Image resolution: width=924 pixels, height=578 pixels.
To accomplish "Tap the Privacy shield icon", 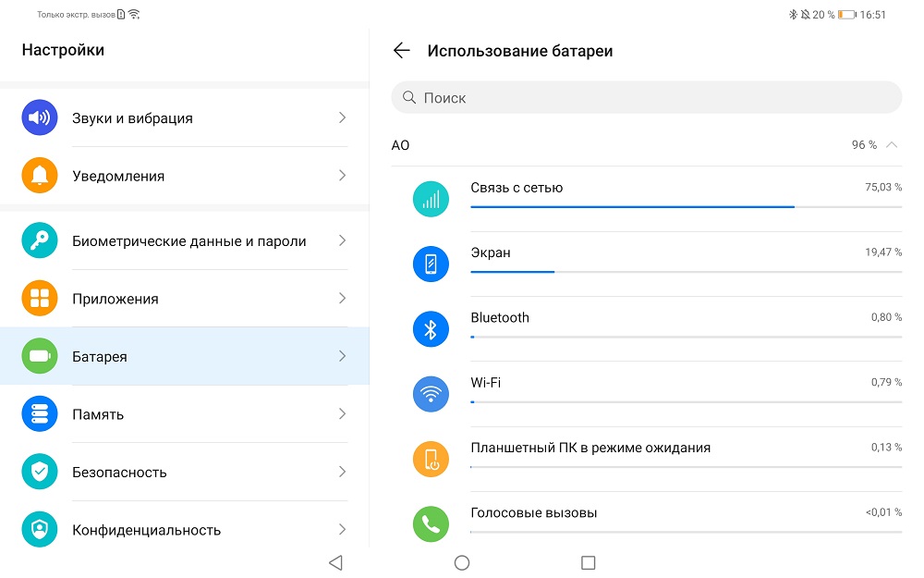I will tap(40, 529).
